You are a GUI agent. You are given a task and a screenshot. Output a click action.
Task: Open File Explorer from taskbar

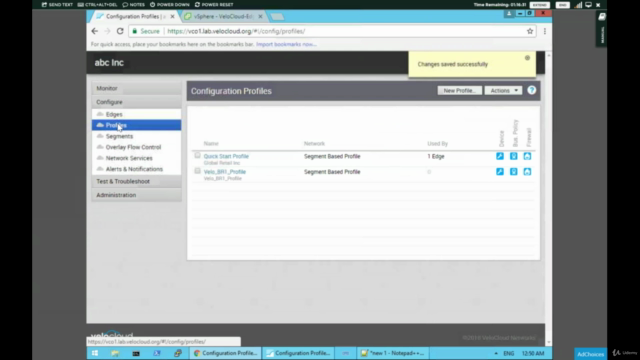click(x=115, y=353)
